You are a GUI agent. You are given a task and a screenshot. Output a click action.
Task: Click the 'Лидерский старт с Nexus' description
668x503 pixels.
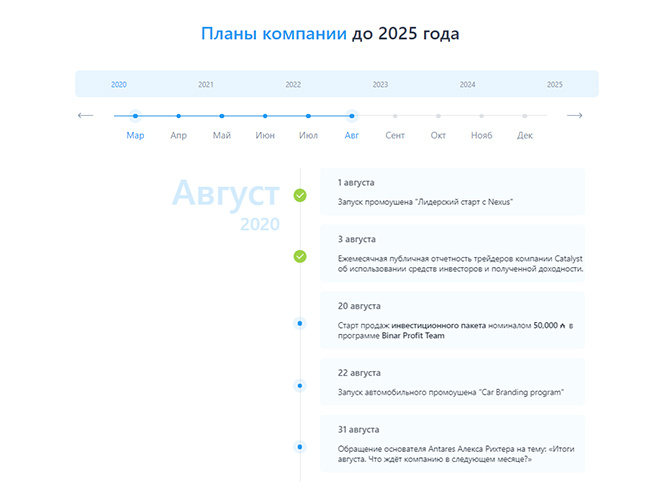425,202
